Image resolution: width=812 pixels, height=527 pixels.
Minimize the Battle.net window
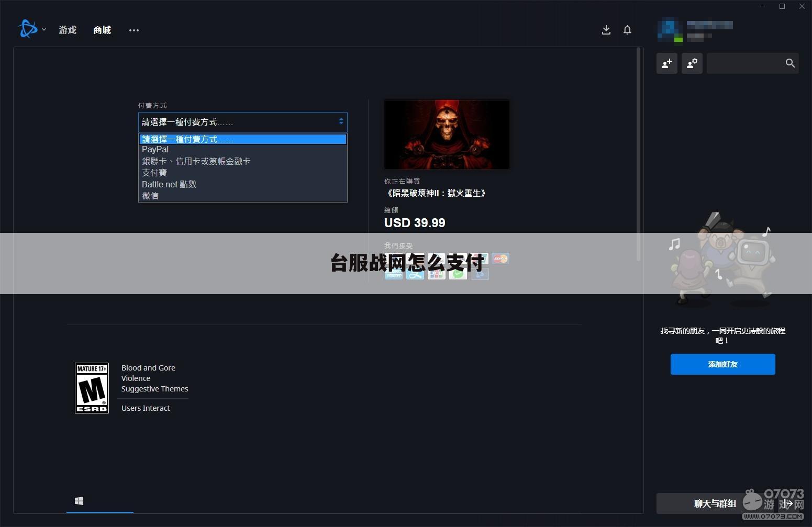pos(763,6)
